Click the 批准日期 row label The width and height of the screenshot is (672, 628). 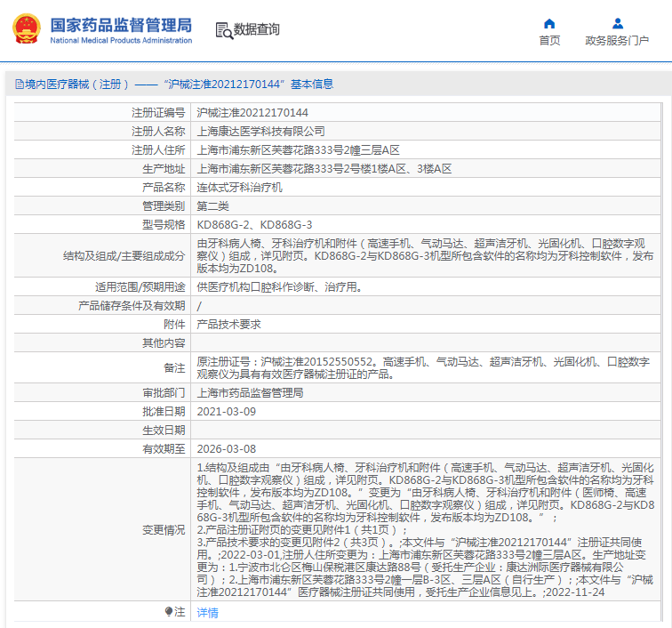tap(164, 412)
